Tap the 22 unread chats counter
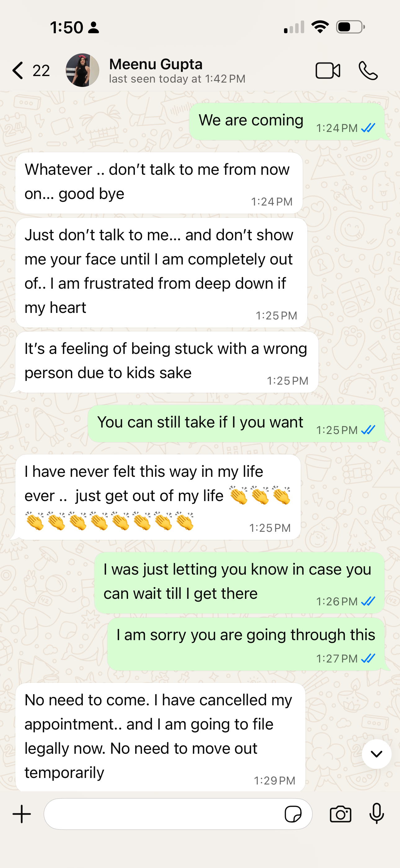Viewport: 400px width, 868px height. pyautogui.click(x=41, y=70)
